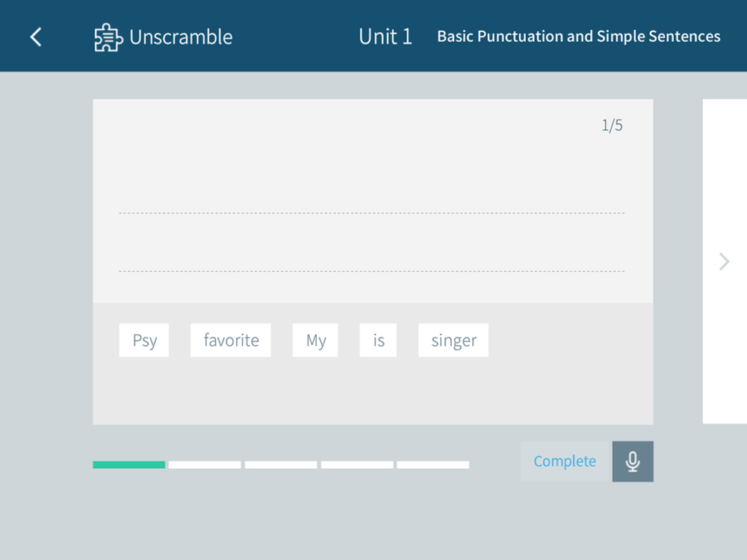Click the first dotted answer line
The height and width of the screenshot is (560, 747).
tap(371, 213)
